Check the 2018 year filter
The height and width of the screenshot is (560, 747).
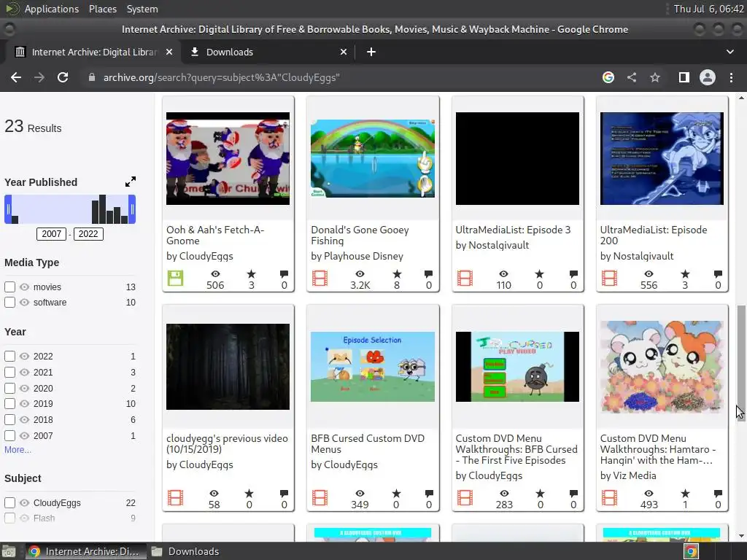(x=9, y=419)
